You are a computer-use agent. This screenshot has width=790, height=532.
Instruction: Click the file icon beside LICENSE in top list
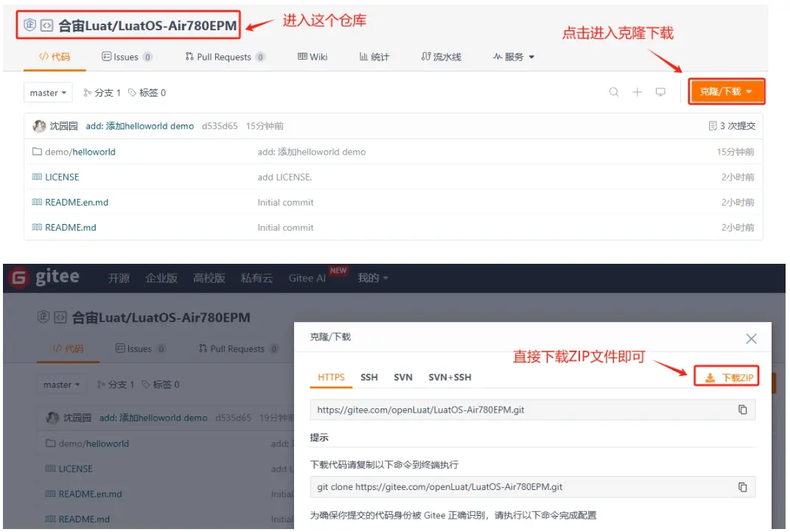pyautogui.click(x=37, y=177)
